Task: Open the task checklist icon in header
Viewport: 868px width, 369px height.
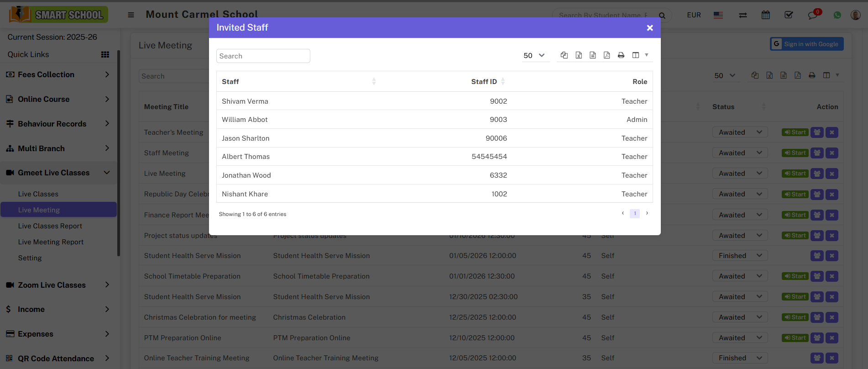Action: 789,15
